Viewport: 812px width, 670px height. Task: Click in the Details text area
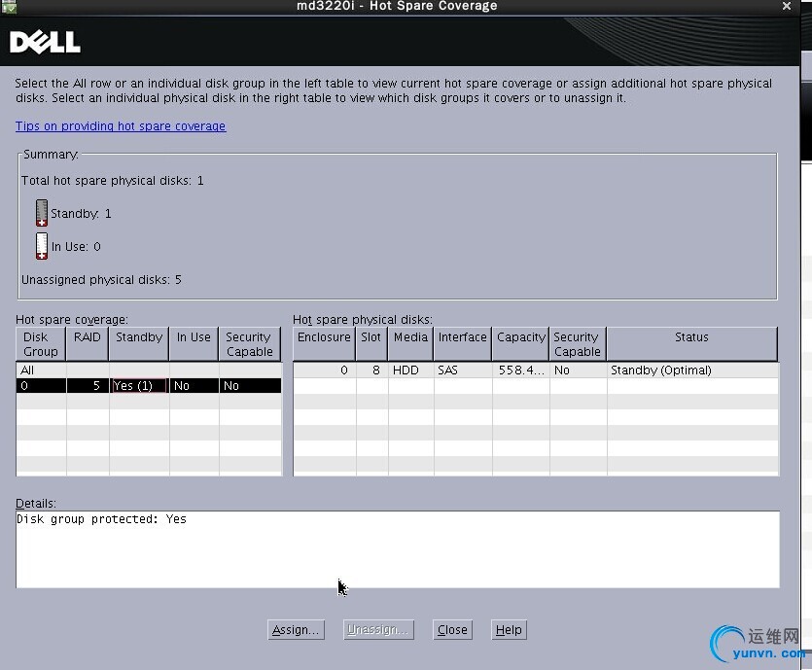pos(397,549)
